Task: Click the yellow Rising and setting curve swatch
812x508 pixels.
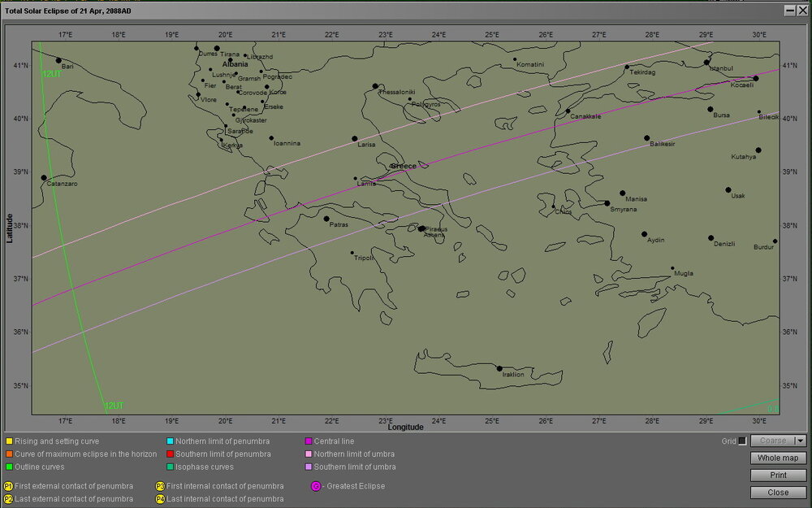Action: (x=8, y=441)
